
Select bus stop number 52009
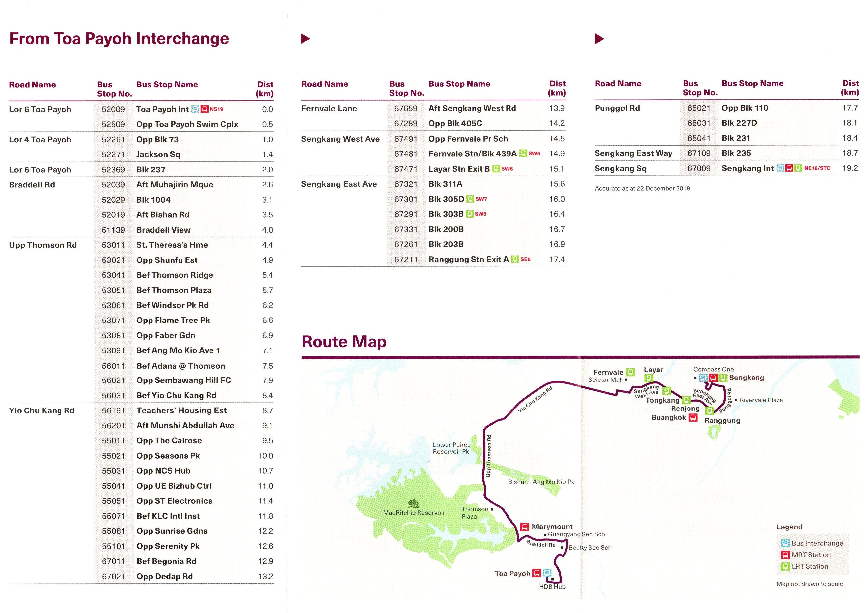(x=113, y=109)
